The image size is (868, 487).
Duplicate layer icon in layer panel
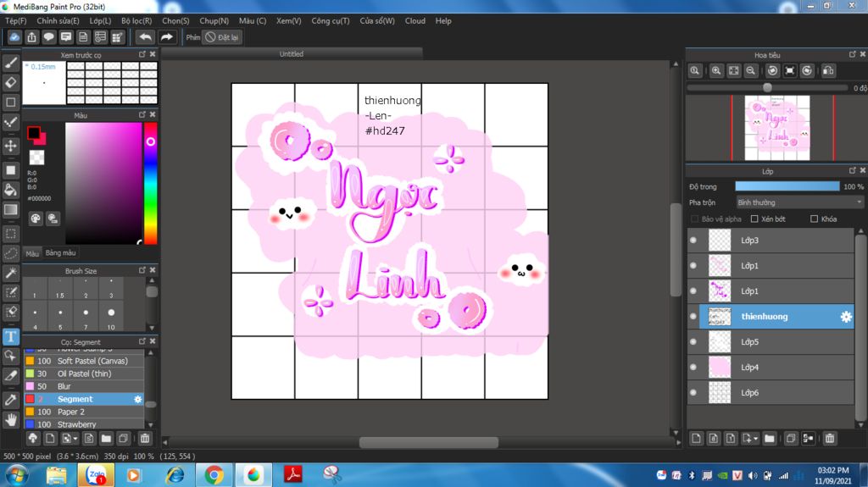(x=791, y=439)
